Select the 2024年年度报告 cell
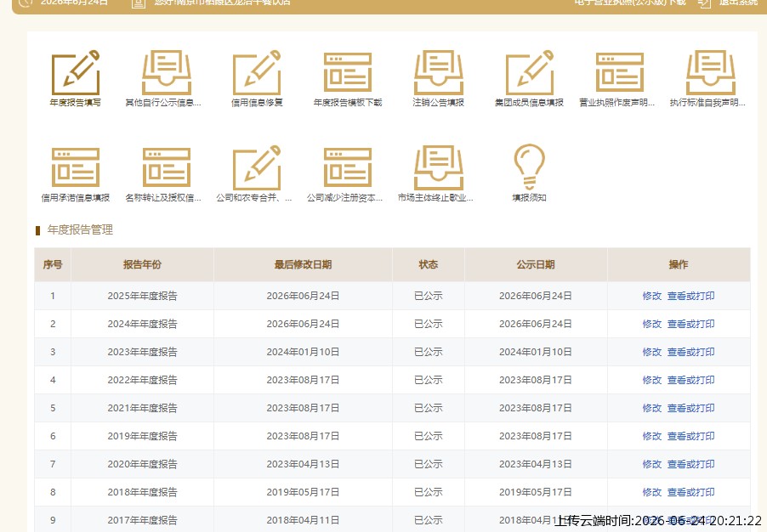 [x=142, y=324]
